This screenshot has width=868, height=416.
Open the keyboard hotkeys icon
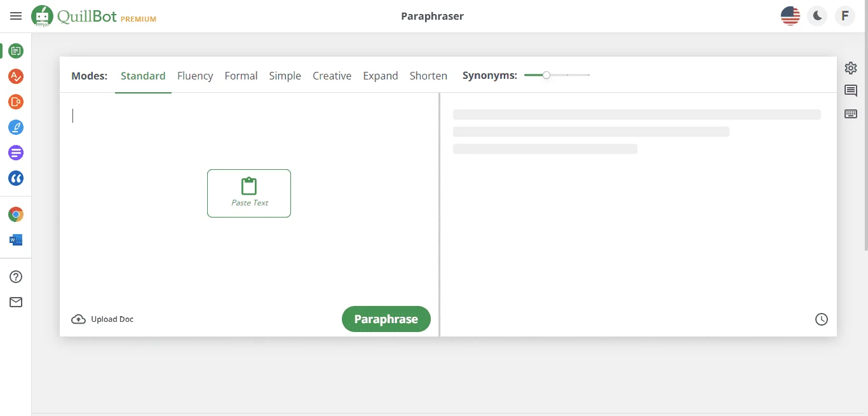(851, 114)
